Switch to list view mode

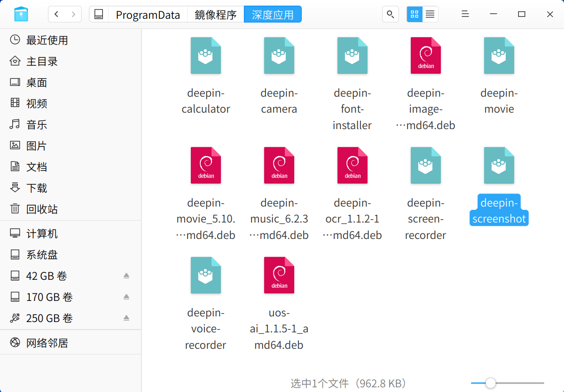(x=430, y=14)
